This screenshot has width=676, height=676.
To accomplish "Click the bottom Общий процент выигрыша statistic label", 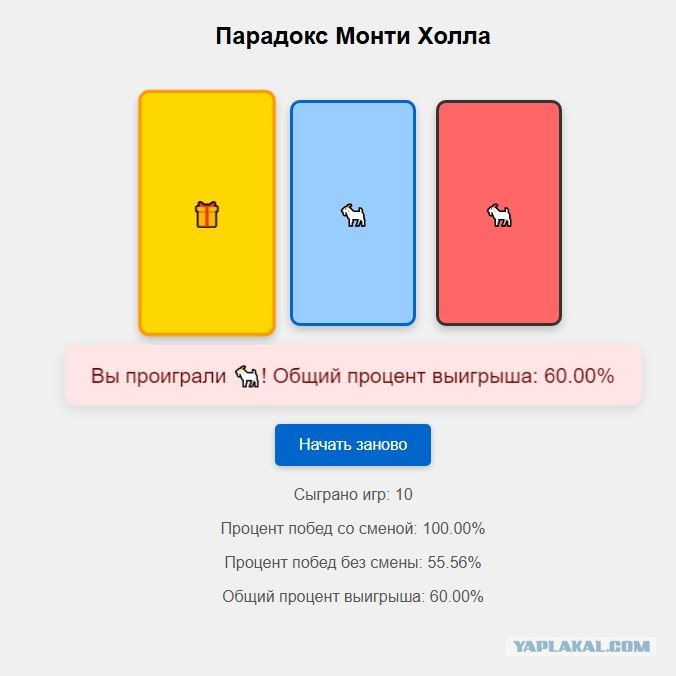I will (x=323, y=597).
